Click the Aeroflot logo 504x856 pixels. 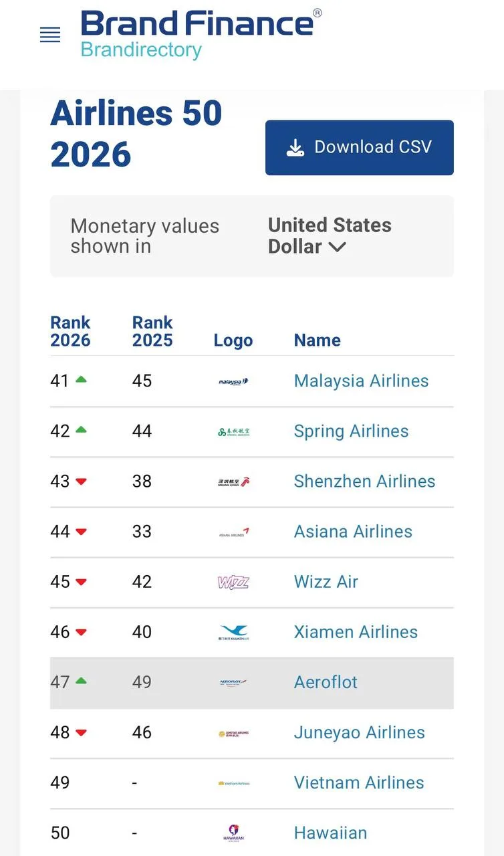[233, 683]
